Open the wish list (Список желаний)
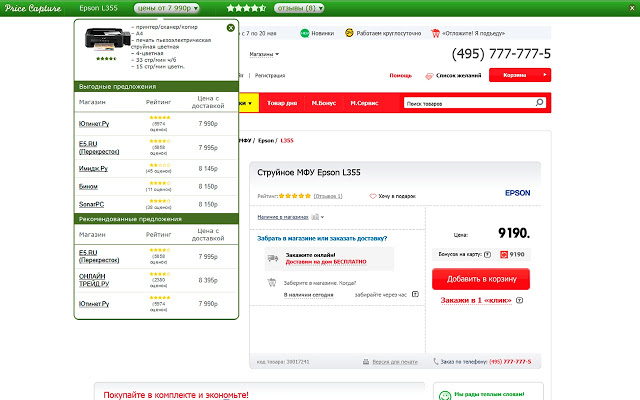This screenshot has height=400, width=640. coord(458,76)
